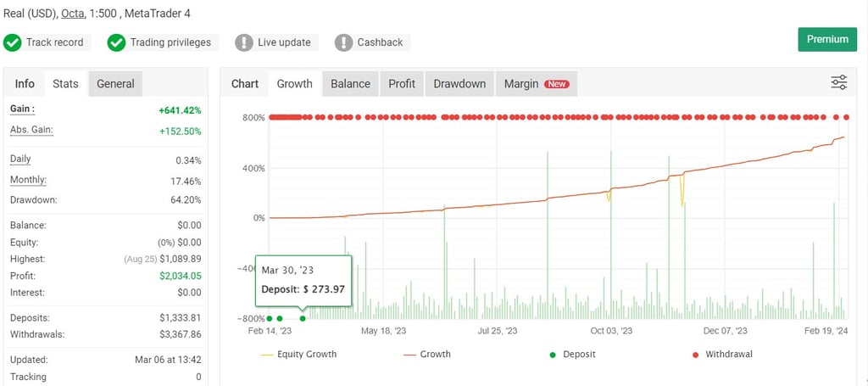Screen dimensions: 868x386
Task: Click the Mar 30 deposit tooltip
Action: pyautogui.click(x=303, y=281)
